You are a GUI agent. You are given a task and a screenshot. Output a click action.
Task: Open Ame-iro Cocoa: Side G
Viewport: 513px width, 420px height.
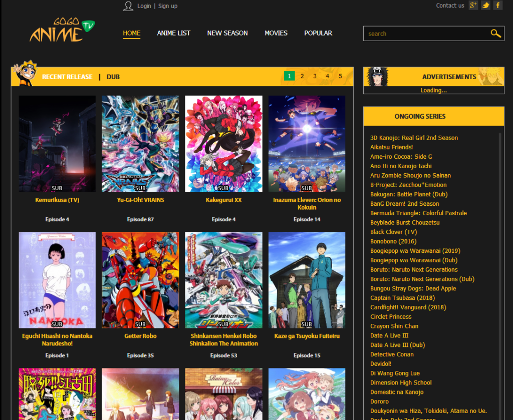coord(401,157)
